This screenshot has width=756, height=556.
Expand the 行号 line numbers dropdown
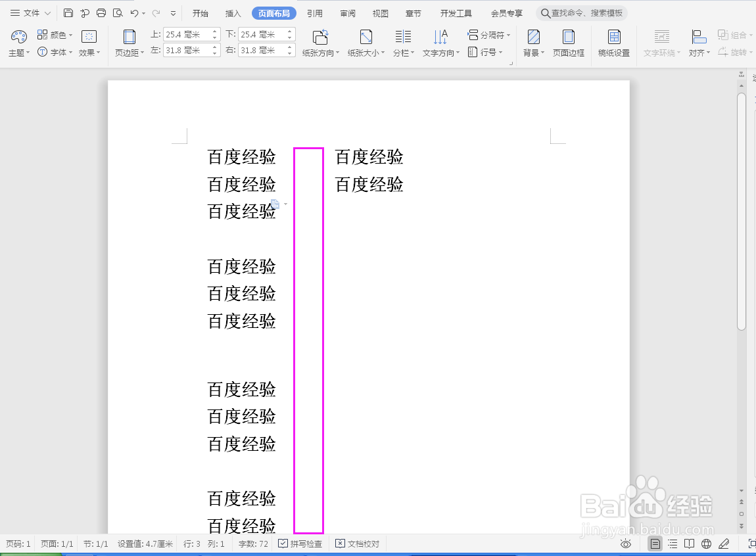tap(485, 52)
